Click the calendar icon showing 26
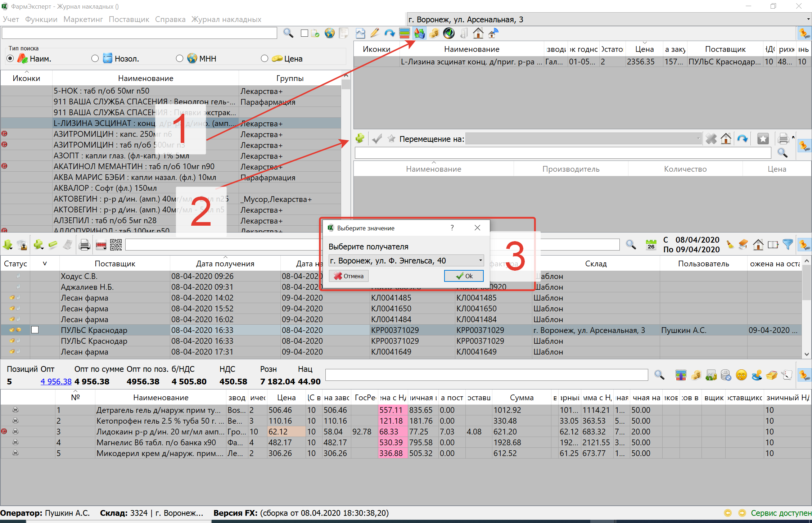The image size is (812, 523). coord(651,245)
